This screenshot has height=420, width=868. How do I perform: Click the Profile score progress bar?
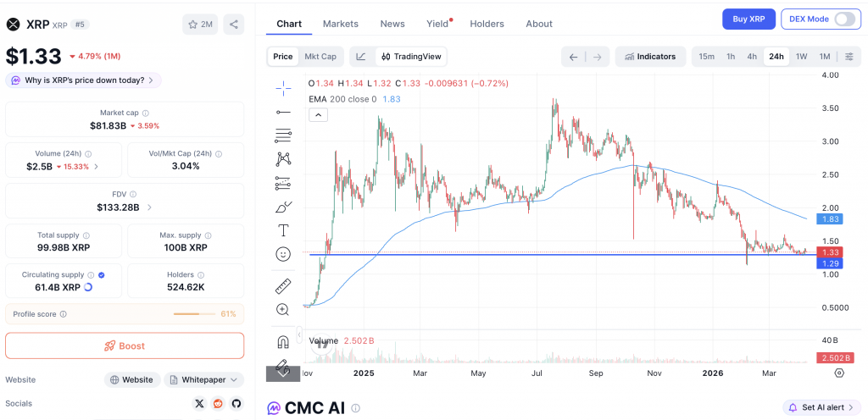[194, 314]
